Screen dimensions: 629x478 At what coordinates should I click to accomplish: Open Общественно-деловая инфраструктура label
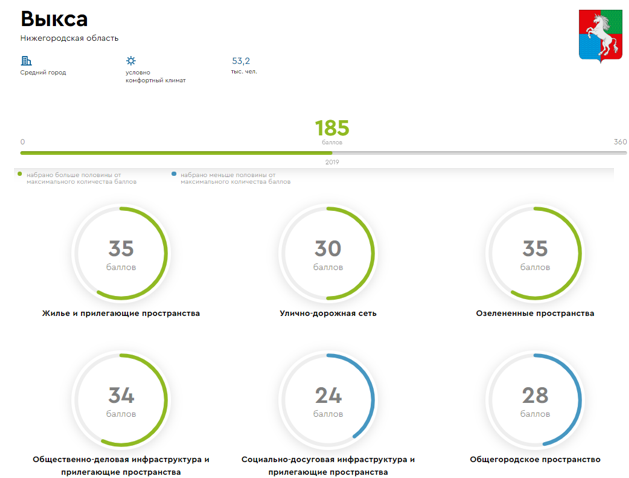tap(121, 466)
